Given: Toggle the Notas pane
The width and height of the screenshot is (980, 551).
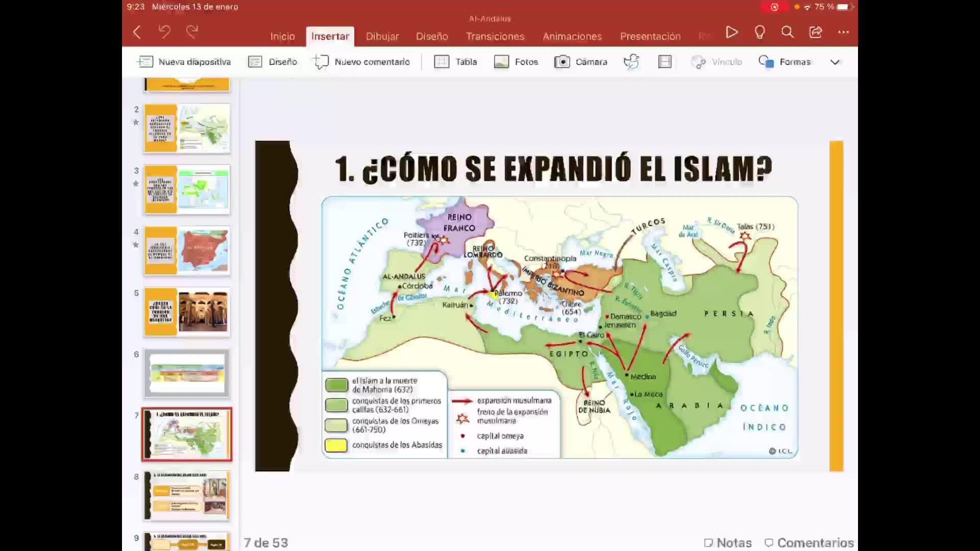Looking at the screenshot, I should [x=728, y=542].
